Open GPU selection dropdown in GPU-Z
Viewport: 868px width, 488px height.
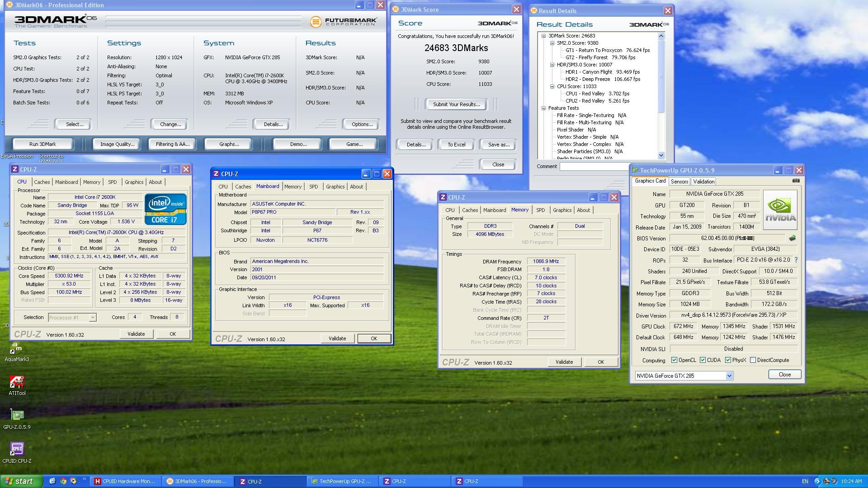tap(729, 376)
